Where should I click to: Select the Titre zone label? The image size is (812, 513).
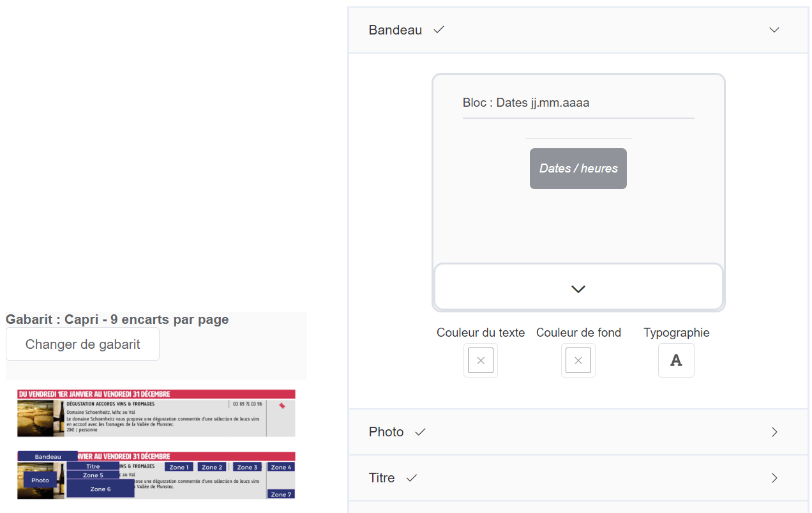pos(93,466)
